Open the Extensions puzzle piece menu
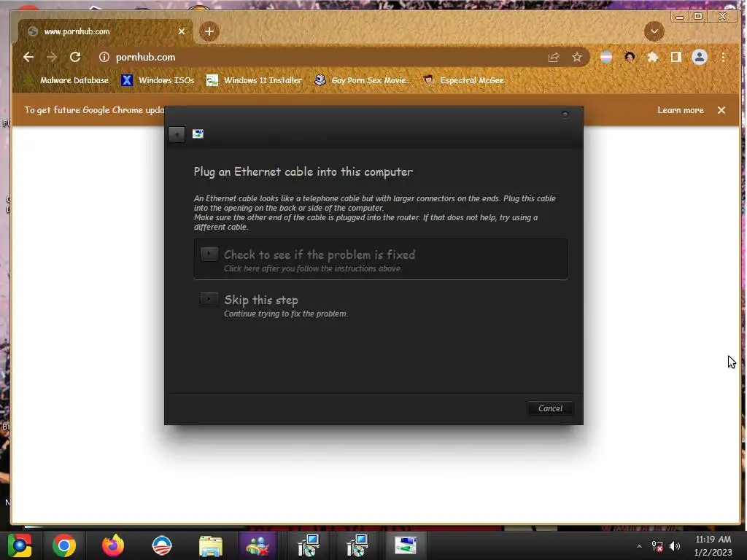The image size is (747, 560). click(x=653, y=57)
